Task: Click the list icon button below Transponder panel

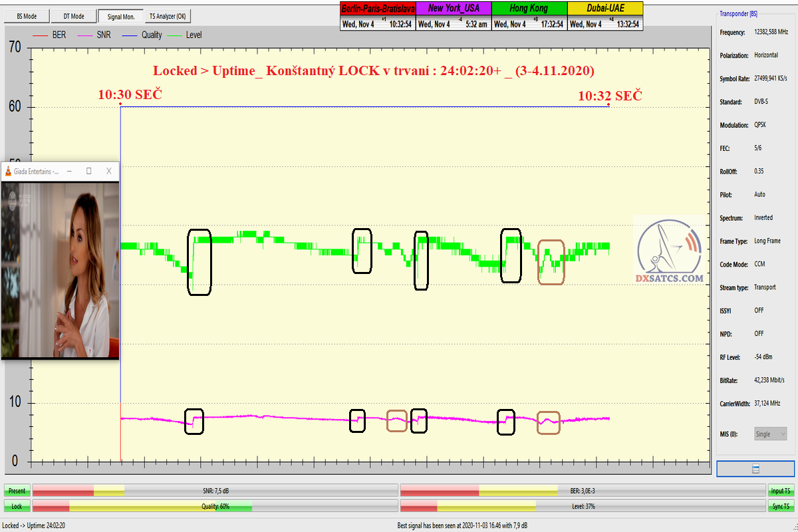Action: tap(755, 469)
